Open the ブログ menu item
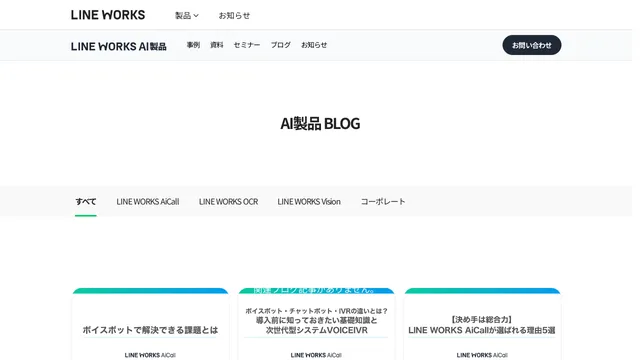 [x=280, y=45]
